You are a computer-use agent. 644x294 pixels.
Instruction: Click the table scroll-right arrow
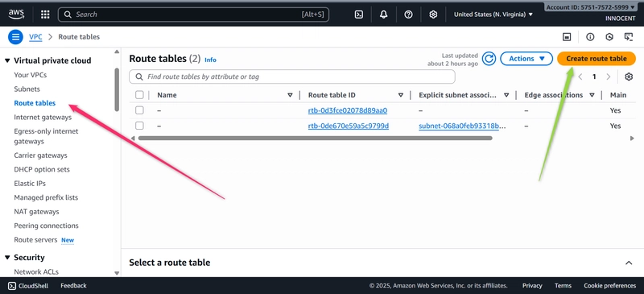pyautogui.click(x=632, y=139)
